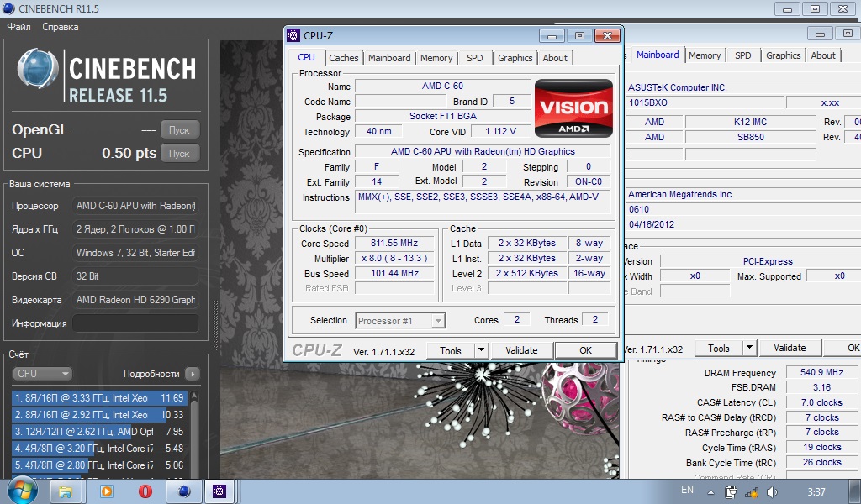Select ranking row 4 Intel Core i7 5.48
The image size is (861, 504).
point(99,448)
